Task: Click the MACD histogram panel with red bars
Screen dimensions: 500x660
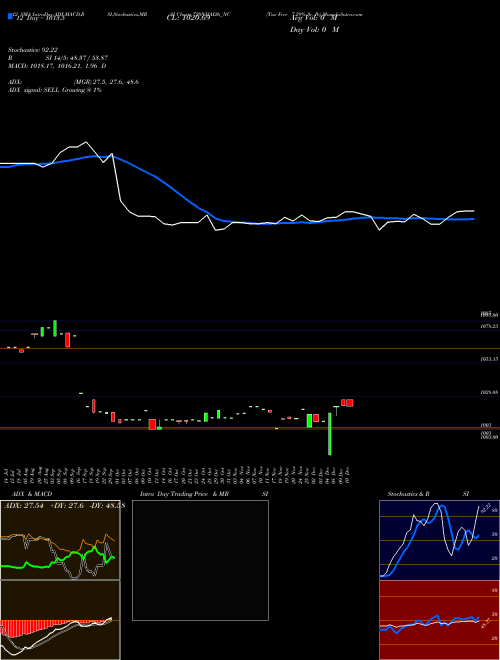Action: [x=60, y=620]
